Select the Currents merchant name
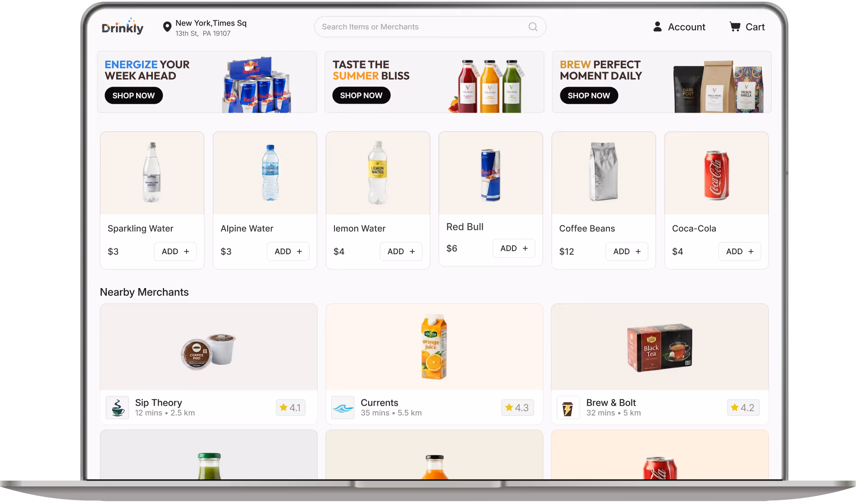Image resolution: width=856 pixels, height=504 pixels. pos(380,403)
